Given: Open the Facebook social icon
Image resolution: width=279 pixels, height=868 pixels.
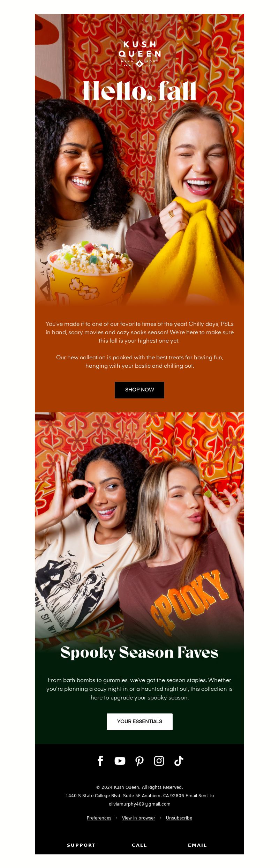Looking at the screenshot, I should tap(100, 761).
